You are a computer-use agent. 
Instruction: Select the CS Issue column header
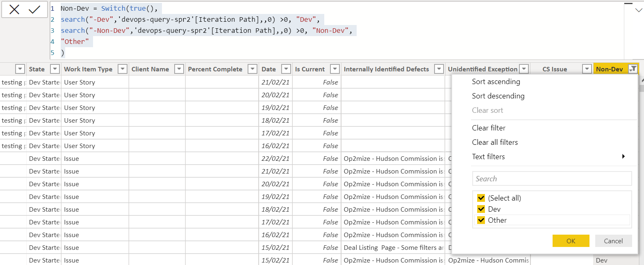pos(555,69)
